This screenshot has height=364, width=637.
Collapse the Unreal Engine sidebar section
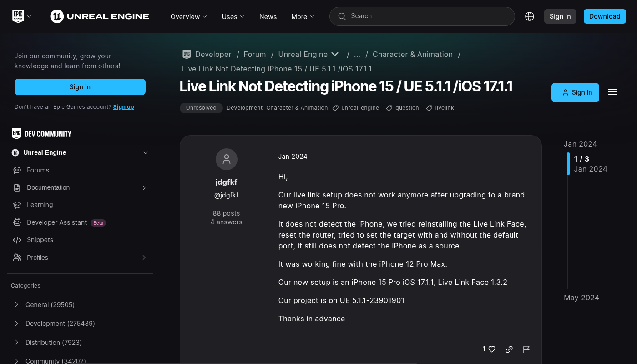click(146, 152)
